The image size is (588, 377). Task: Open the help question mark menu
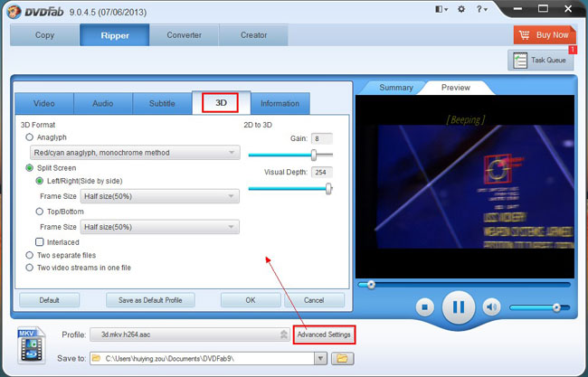coord(481,9)
